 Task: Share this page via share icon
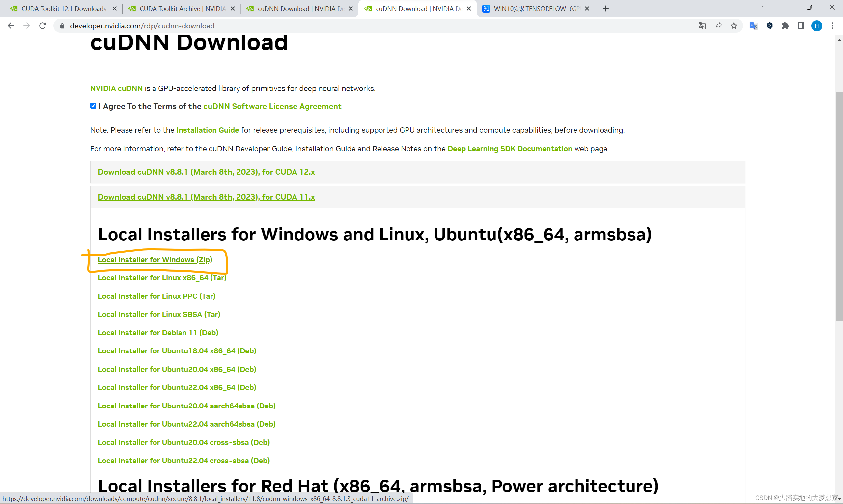click(x=718, y=26)
